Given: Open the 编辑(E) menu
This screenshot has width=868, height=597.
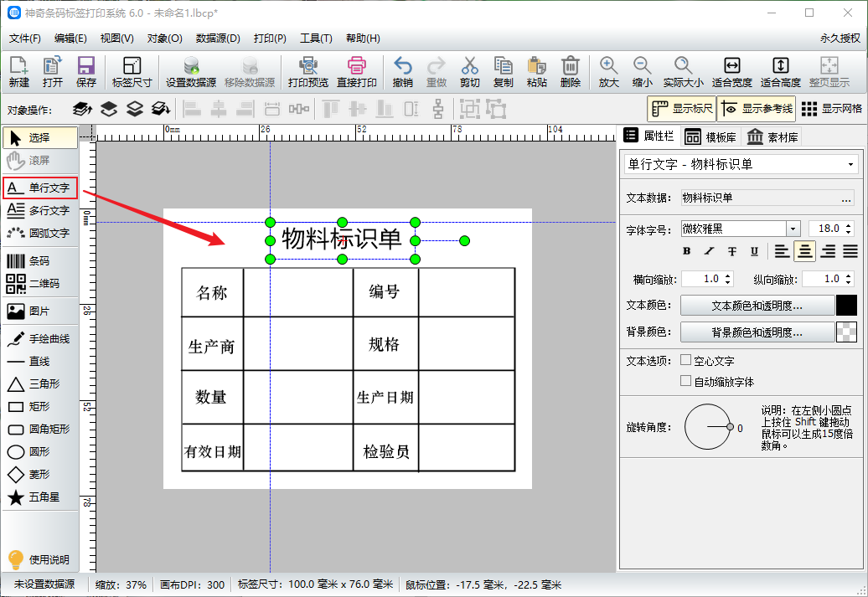Looking at the screenshot, I should tap(70, 39).
